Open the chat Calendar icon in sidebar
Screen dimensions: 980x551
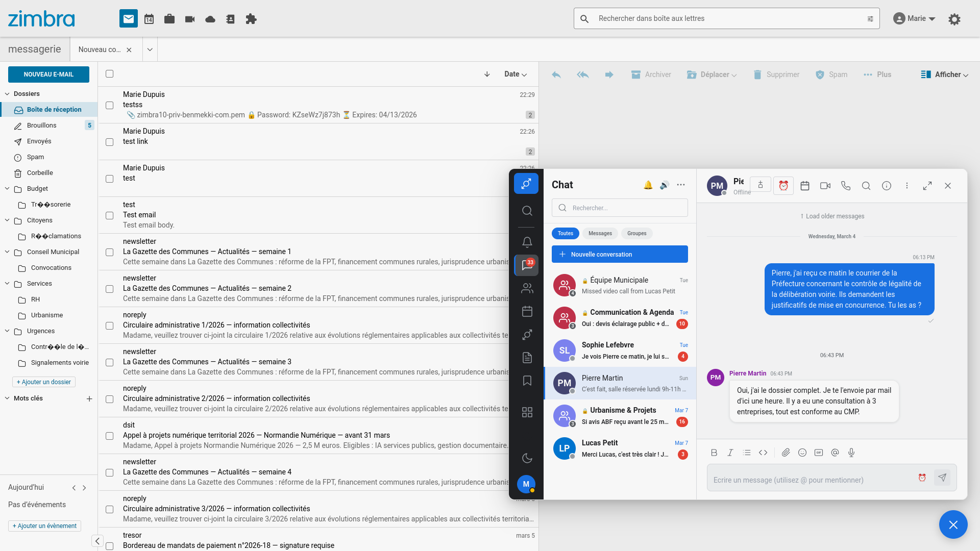click(x=527, y=311)
